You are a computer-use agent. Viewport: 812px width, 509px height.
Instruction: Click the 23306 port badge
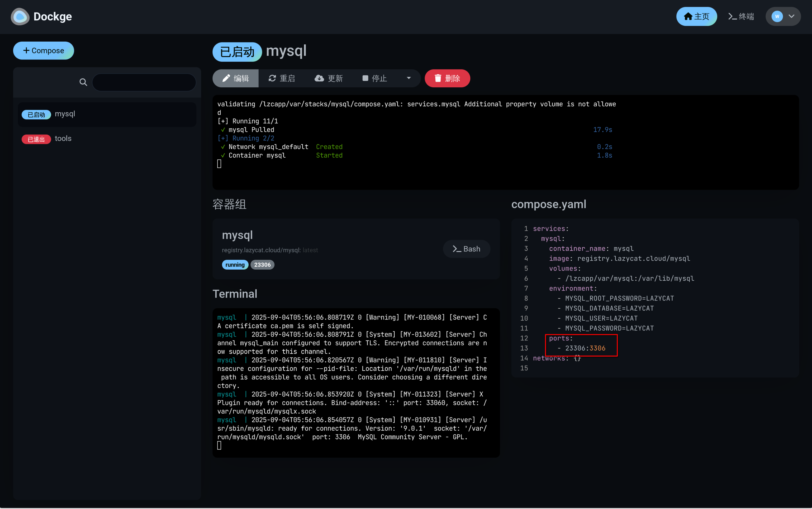point(262,265)
